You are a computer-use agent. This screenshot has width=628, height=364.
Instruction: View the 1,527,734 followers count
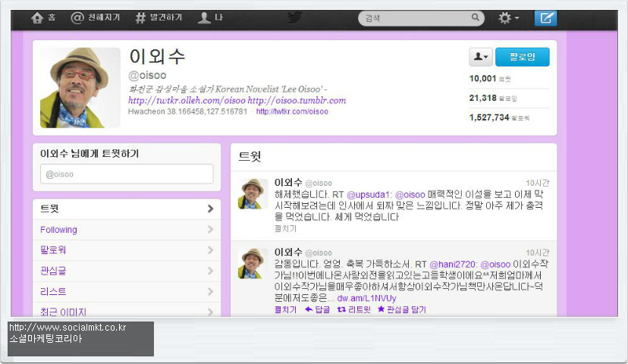(499, 118)
